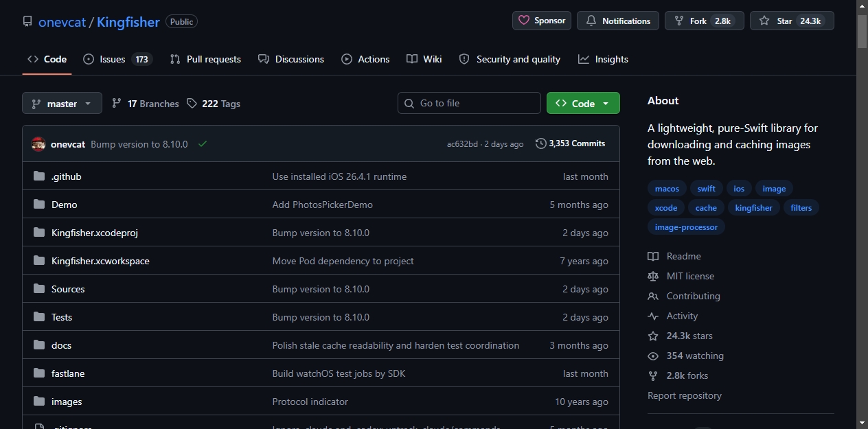This screenshot has height=429, width=868.
Task: View the 222 Tags link
Action: tap(213, 104)
